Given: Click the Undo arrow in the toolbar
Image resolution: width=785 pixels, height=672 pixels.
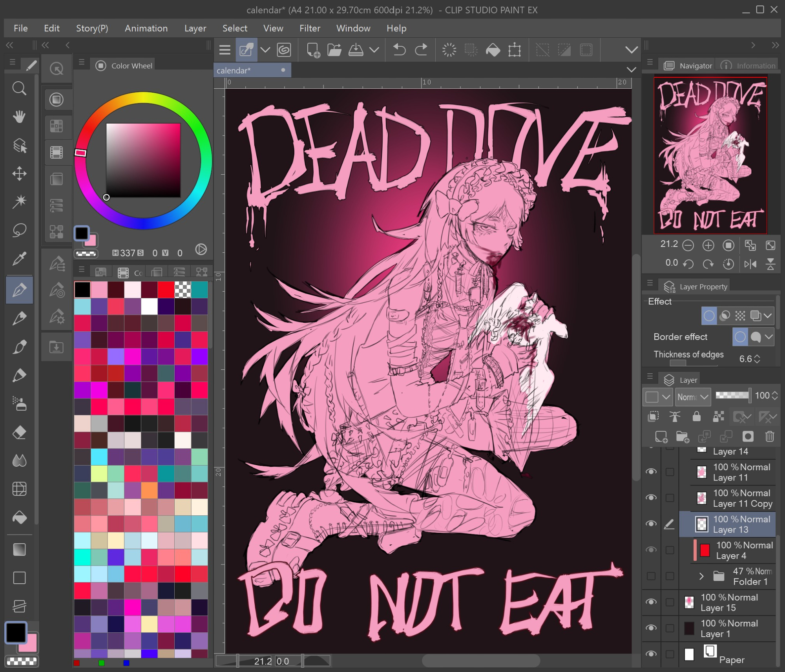Looking at the screenshot, I should coord(399,50).
